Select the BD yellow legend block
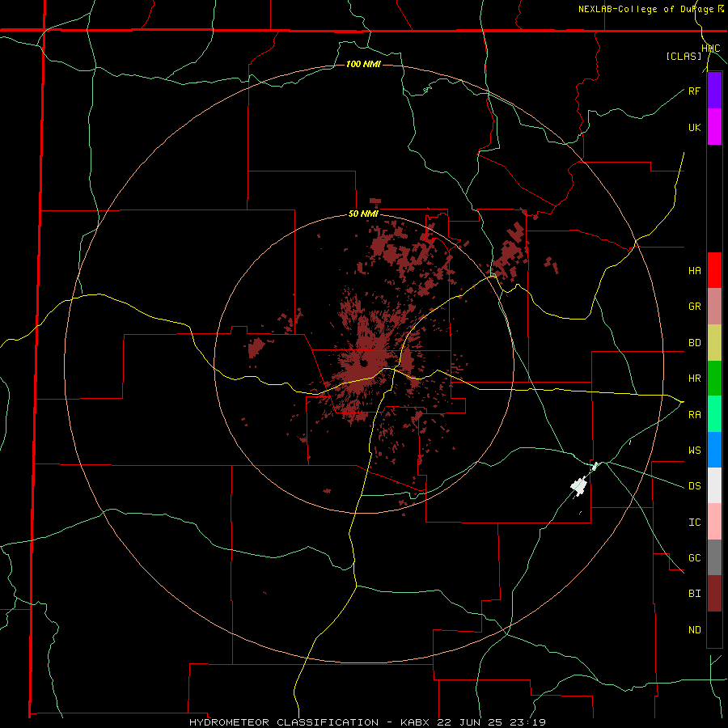Viewport: 728px width, 728px height. click(x=714, y=342)
